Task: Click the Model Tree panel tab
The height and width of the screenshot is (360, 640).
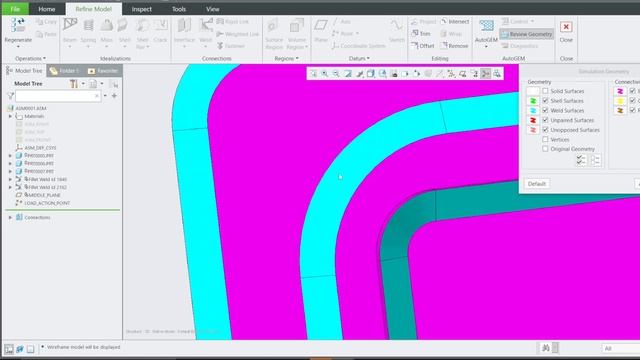Action: (24, 71)
